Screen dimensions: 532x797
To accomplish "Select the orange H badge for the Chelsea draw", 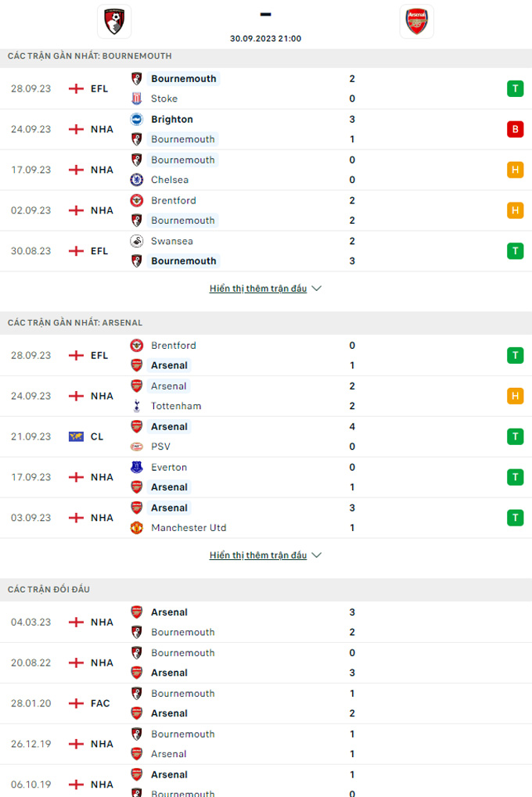I will [515, 169].
